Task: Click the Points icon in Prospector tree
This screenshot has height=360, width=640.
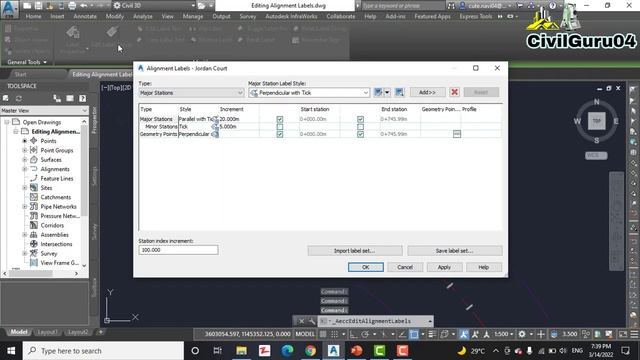Action: [34, 141]
